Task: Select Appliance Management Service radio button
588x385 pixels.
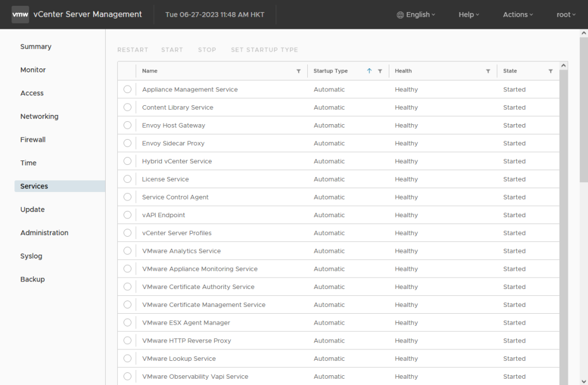Action: point(127,89)
